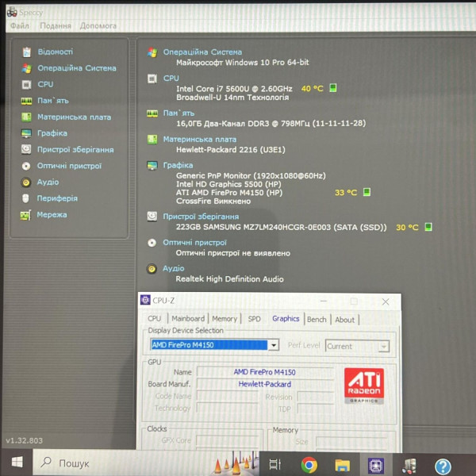Open main panel Операційна Система heading link
The width and height of the screenshot is (476, 476).
[x=202, y=52]
